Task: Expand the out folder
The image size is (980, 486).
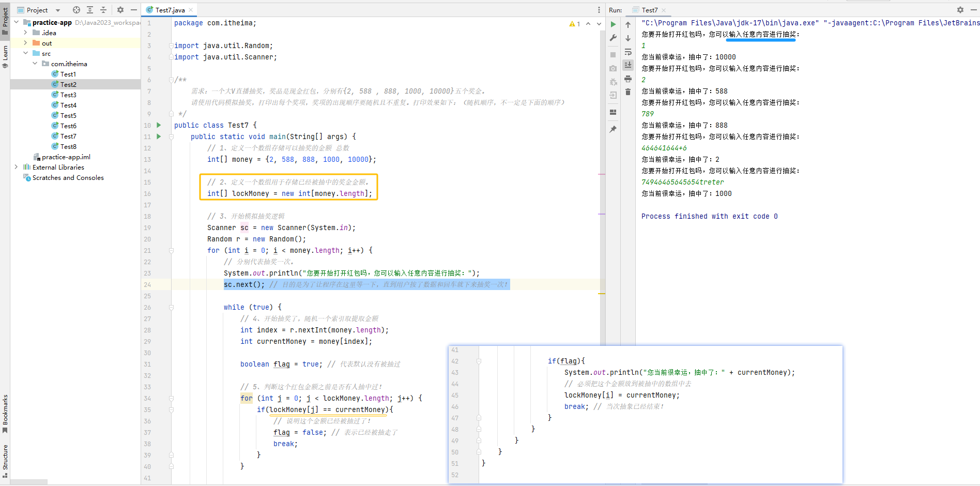Action: pos(25,43)
